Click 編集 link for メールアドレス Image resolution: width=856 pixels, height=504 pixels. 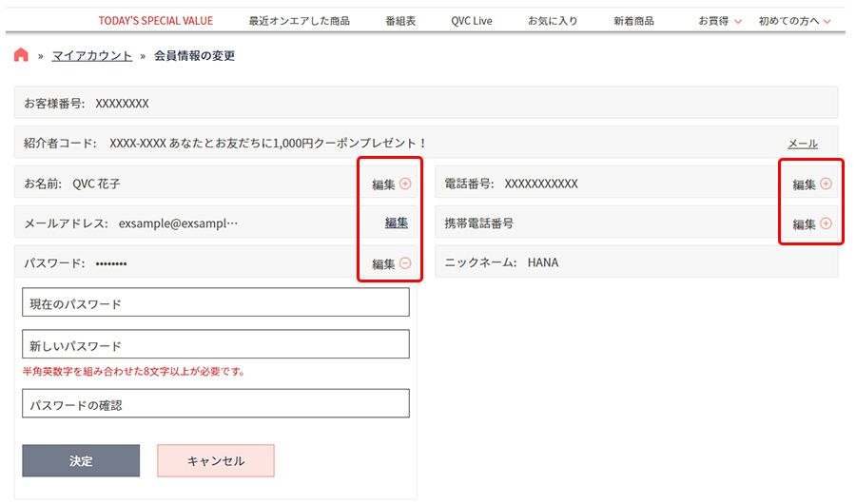click(x=397, y=223)
